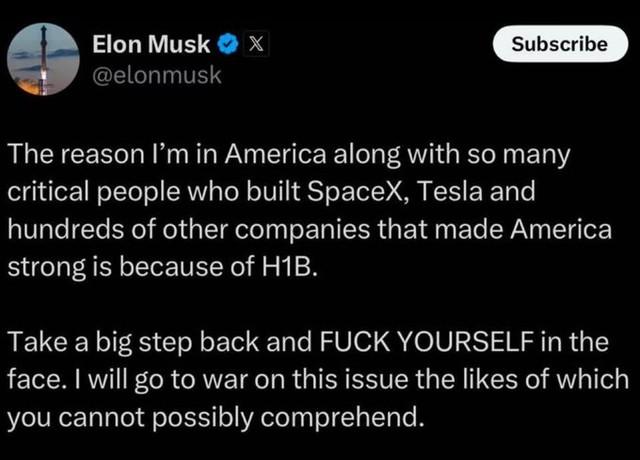
Task: Click the word "strong" in the tweet
Action: click(41, 269)
